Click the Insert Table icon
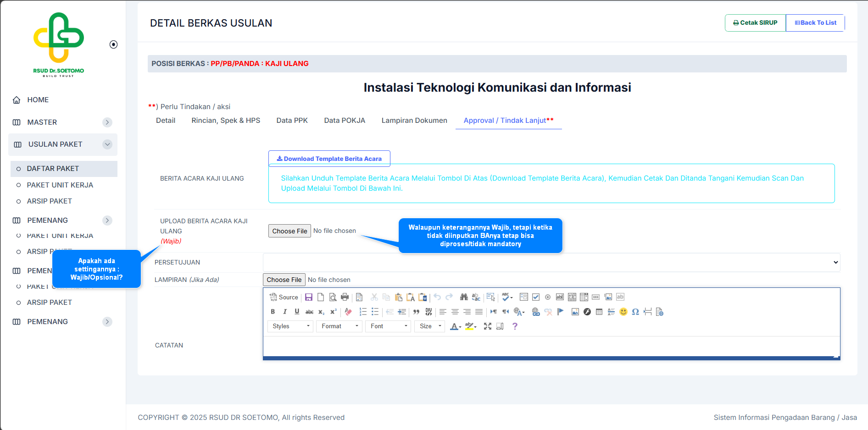This screenshot has width=868, height=430. 599,312
